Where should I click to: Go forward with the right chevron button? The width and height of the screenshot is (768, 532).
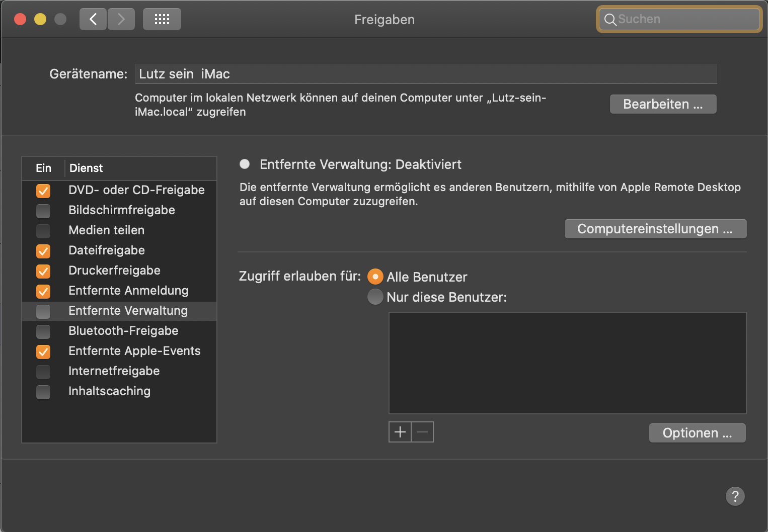[121, 19]
